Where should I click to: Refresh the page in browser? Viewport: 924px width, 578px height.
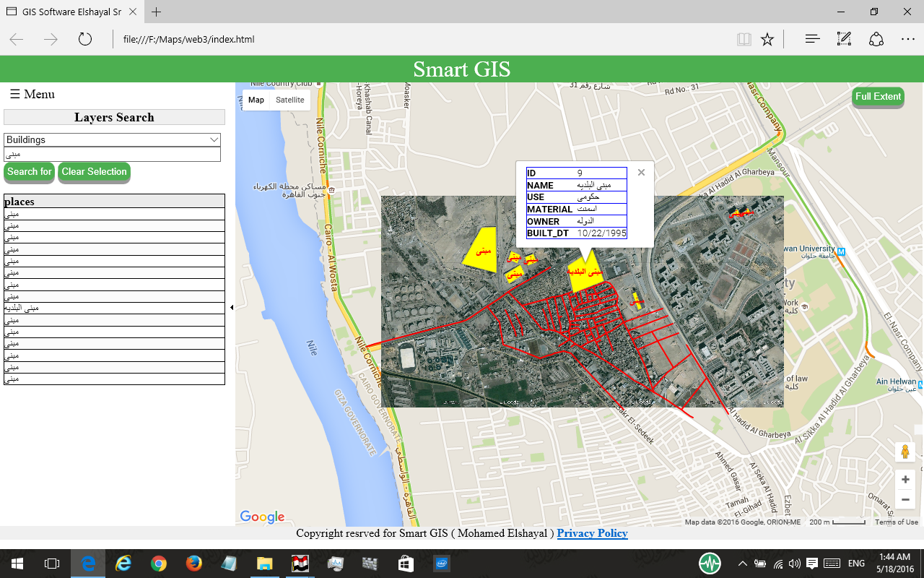[x=85, y=39]
